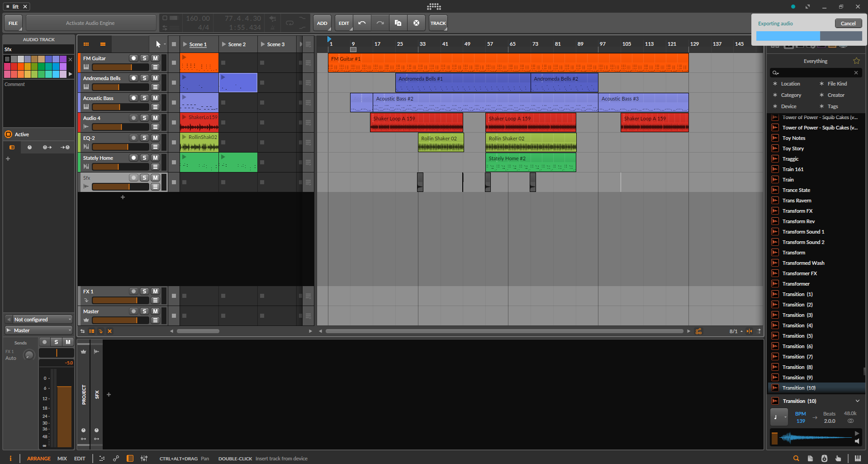Switch to the ARRANGE view

39,459
